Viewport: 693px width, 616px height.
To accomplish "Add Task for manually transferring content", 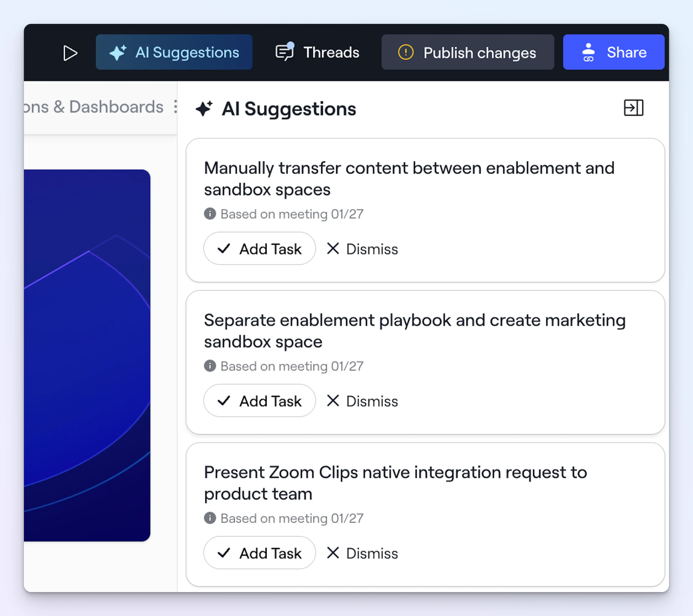I will [x=259, y=249].
